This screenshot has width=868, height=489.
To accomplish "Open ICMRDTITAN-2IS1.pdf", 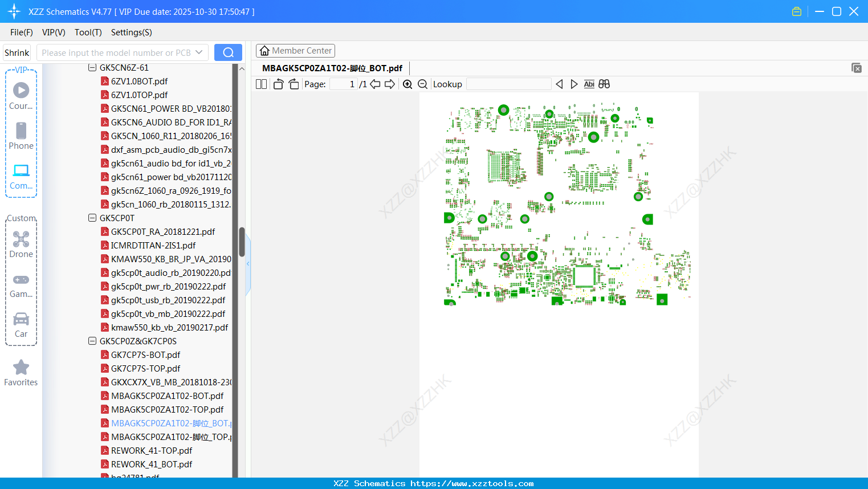I will pos(153,245).
